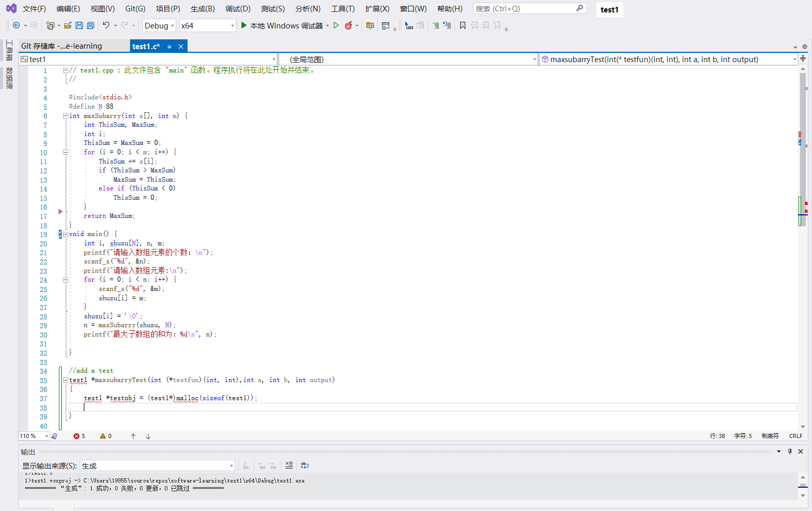Toggle word wrap in output panel

pyautogui.click(x=305, y=465)
